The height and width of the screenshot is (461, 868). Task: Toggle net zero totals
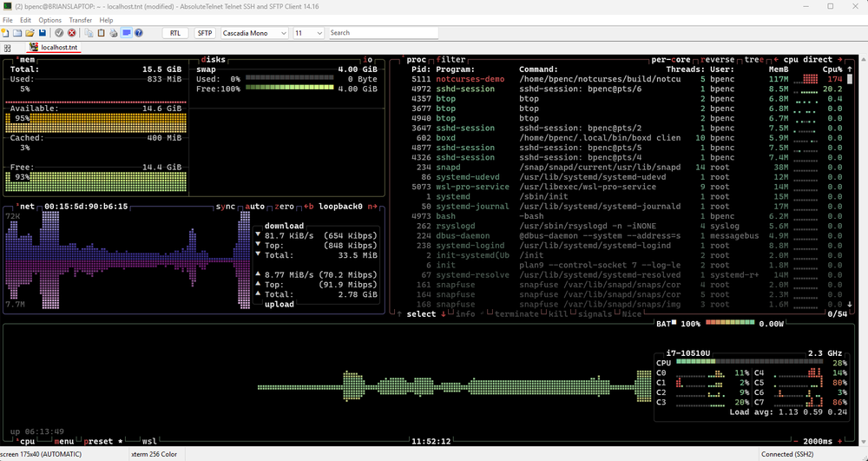click(x=284, y=207)
